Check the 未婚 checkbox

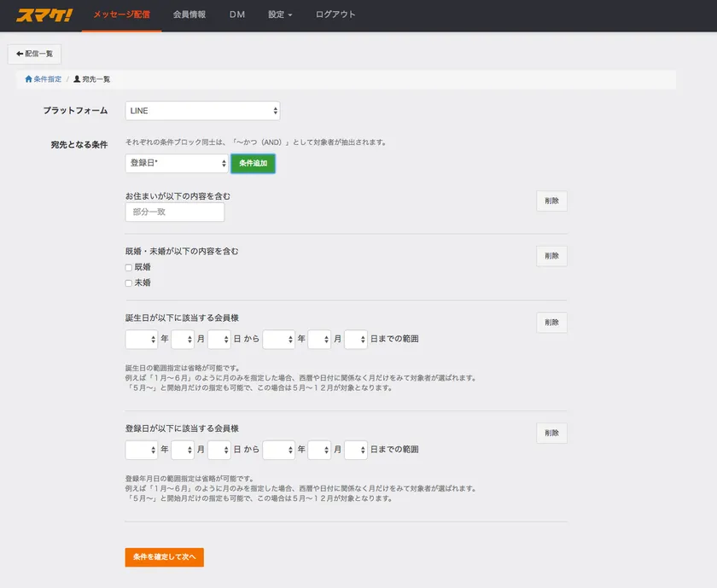129,282
